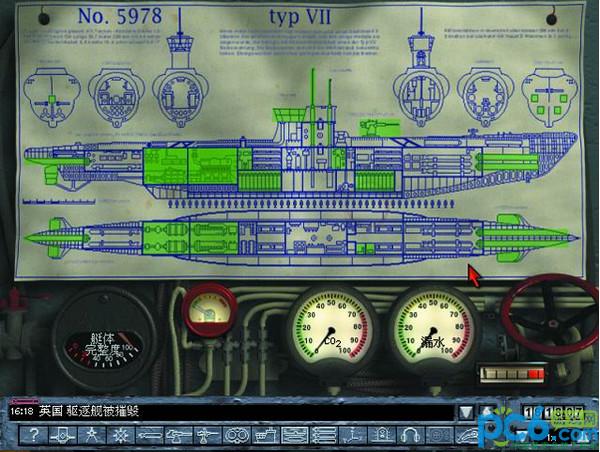The height and width of the screenshot is (452, 600).
Task: Open the helm ship's wheel icon
Action: (121, 436)
